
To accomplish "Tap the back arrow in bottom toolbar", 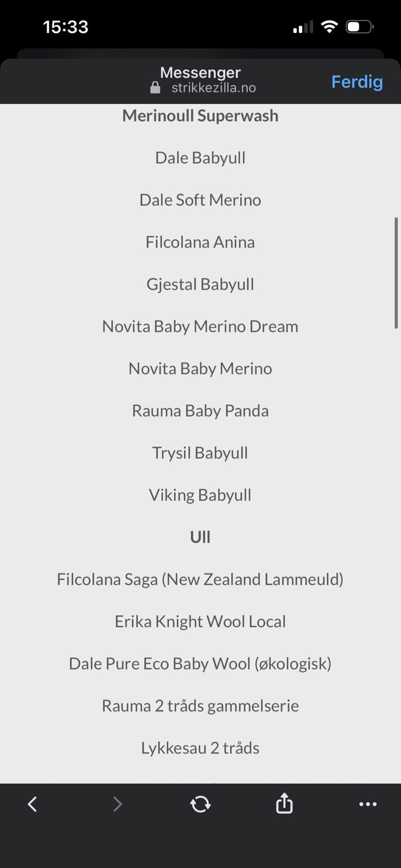I will click(33, 804).
